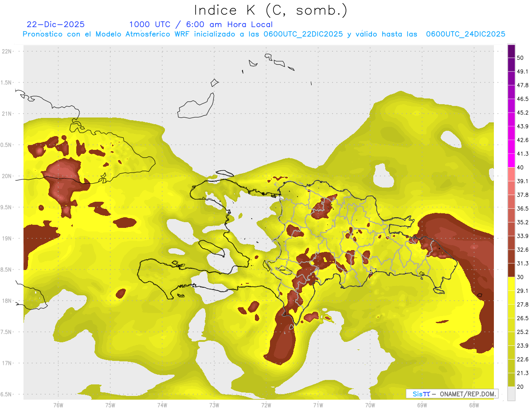Pick the dark brown swatch between 30 and 31.3
The image size is (532, 411).
click(x=511, y=270)
